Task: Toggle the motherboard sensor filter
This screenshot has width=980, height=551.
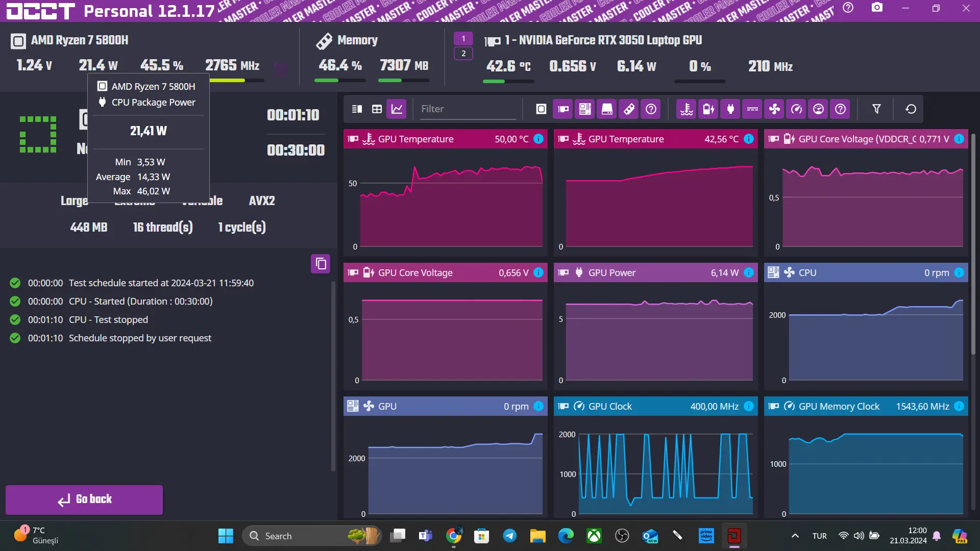Action: click(x=585, y=109)
